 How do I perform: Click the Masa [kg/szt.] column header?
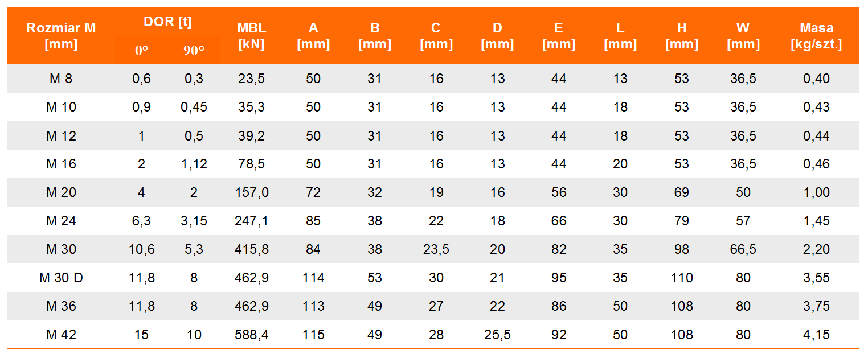(816, 35)
